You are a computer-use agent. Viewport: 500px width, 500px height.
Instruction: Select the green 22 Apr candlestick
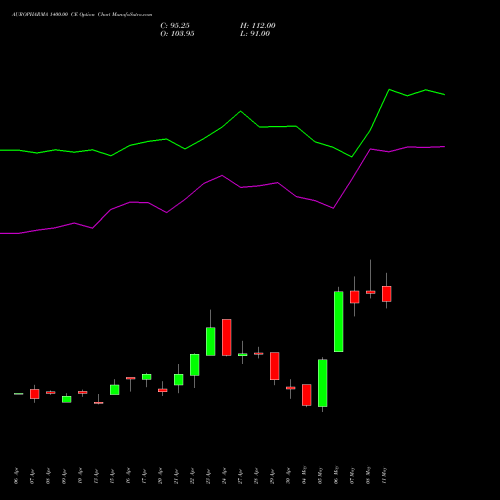click(x=195, y=365)
